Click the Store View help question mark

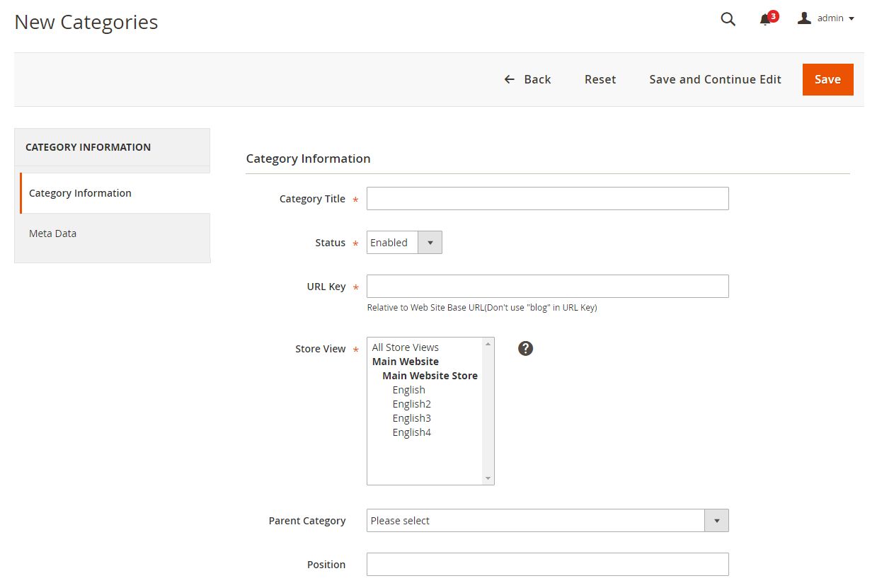(525, 348)
